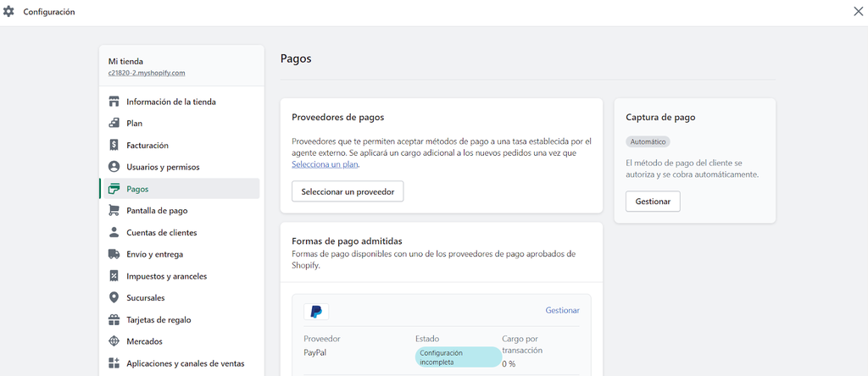Click the truck icon for Envío y entrega

(114, 254)
